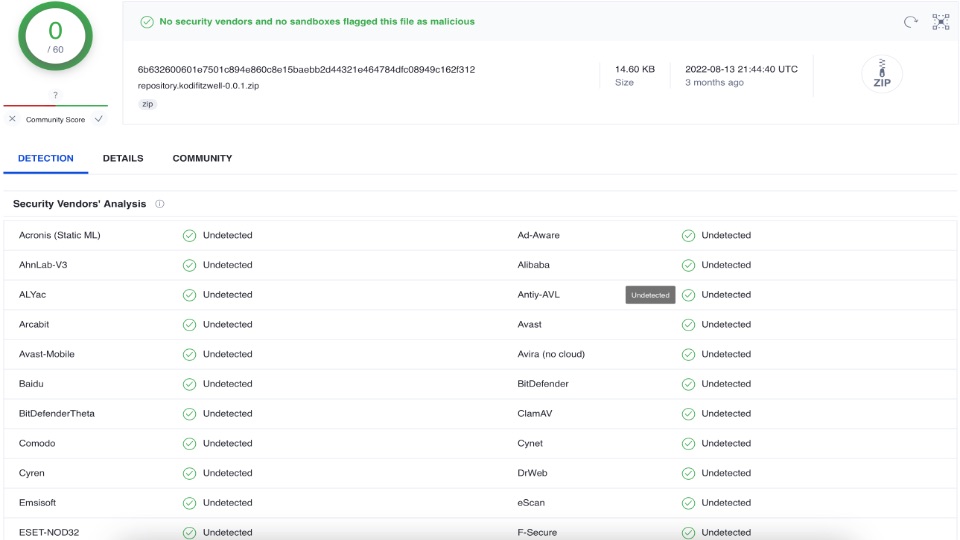Click the Undetected result for Avast
This screenshot has width=960, height=540.
[x=726, y=324]
